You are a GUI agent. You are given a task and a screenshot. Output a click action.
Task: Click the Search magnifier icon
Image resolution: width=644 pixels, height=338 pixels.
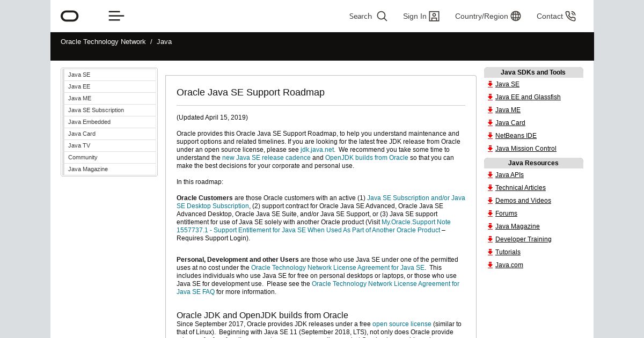coord(382,16)
